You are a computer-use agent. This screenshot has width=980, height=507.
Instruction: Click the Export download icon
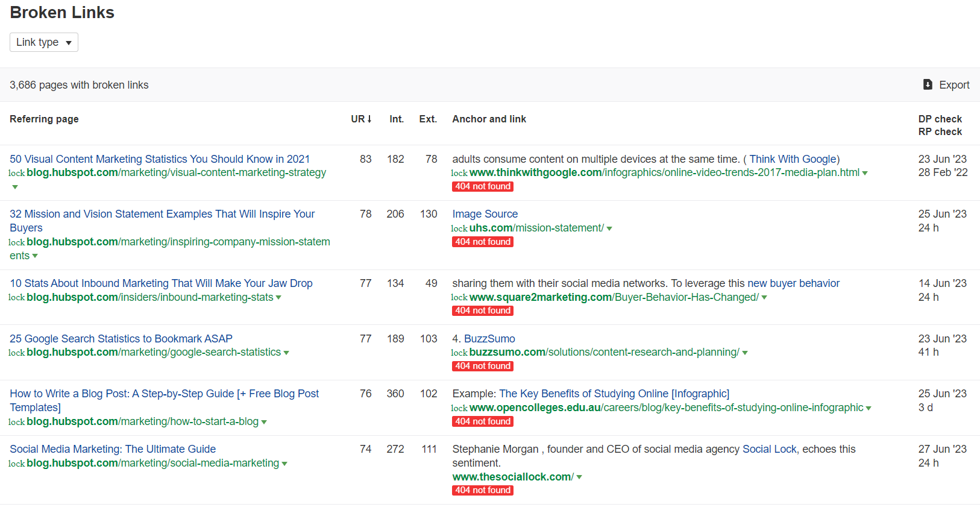pyautogui.click(x=928, y=84)
